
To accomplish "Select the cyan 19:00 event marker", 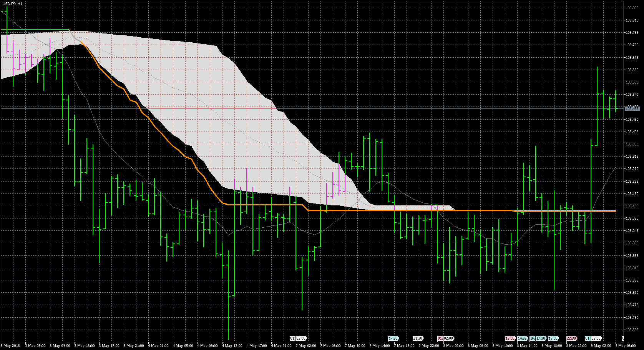I will 553,338.
